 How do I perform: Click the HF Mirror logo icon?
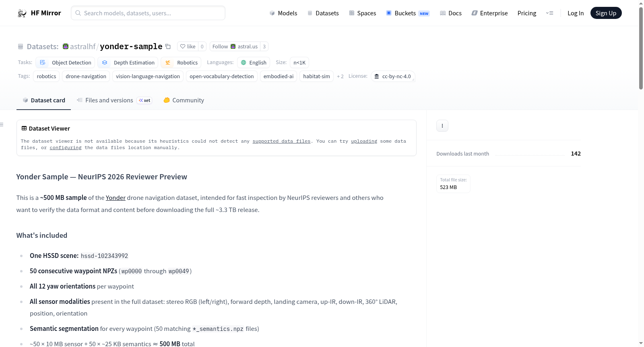22,13
